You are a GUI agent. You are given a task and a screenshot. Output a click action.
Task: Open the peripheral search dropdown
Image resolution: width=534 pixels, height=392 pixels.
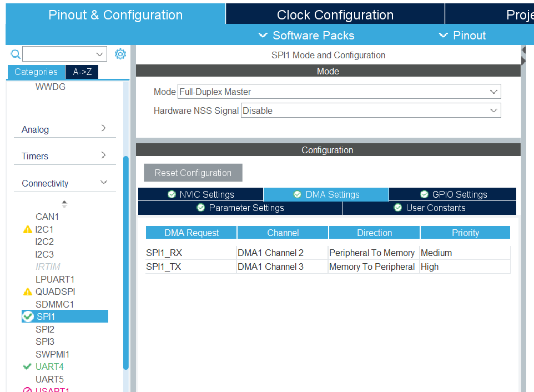pos(99,54)
